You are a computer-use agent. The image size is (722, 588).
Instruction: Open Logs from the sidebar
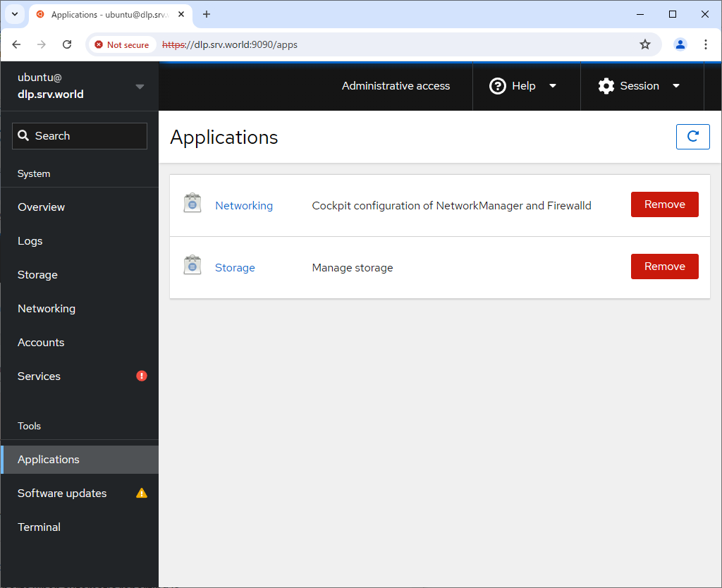coord(79,241)
